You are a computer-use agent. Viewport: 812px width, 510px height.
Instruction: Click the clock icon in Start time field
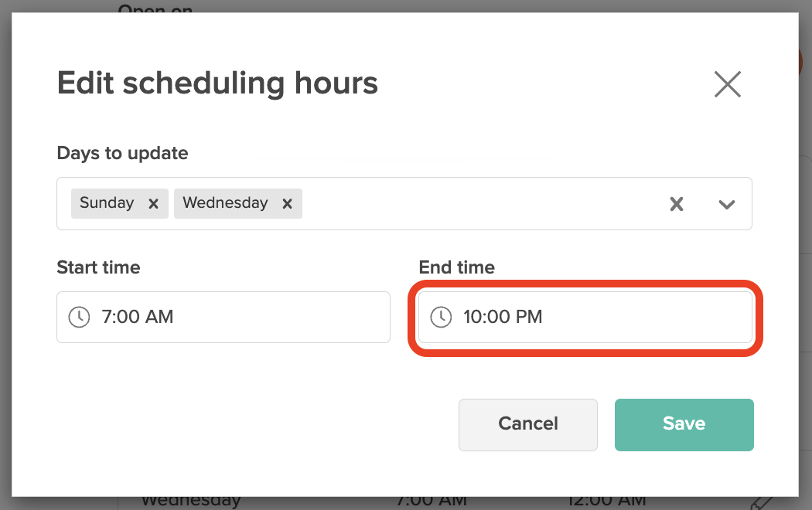[78, 317]
